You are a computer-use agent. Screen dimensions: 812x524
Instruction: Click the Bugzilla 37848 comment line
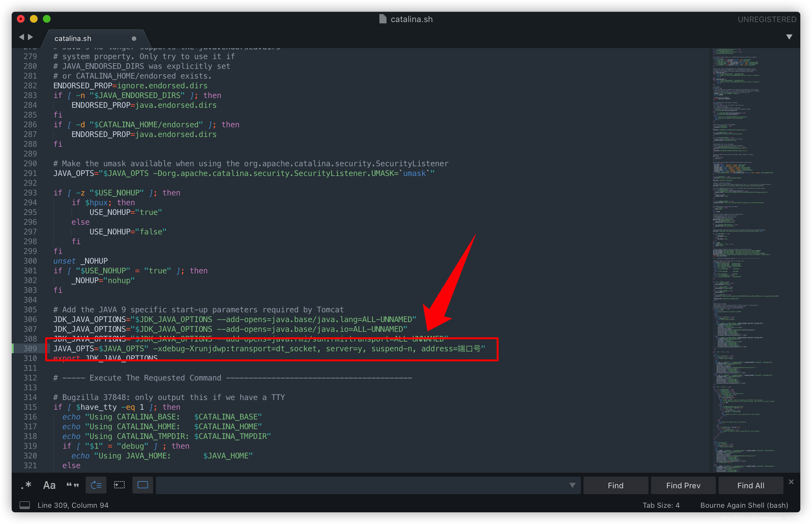[x=169, y=397]
